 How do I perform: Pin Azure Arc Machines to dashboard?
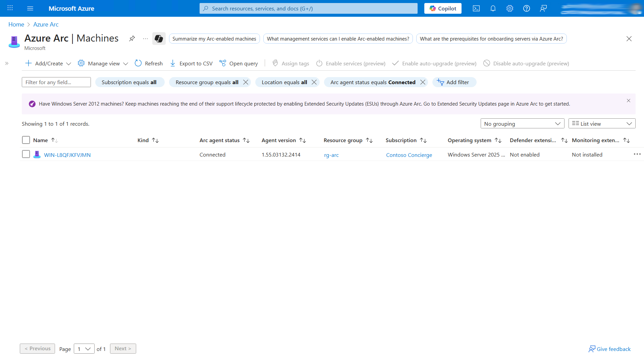(x=132, y=39)
